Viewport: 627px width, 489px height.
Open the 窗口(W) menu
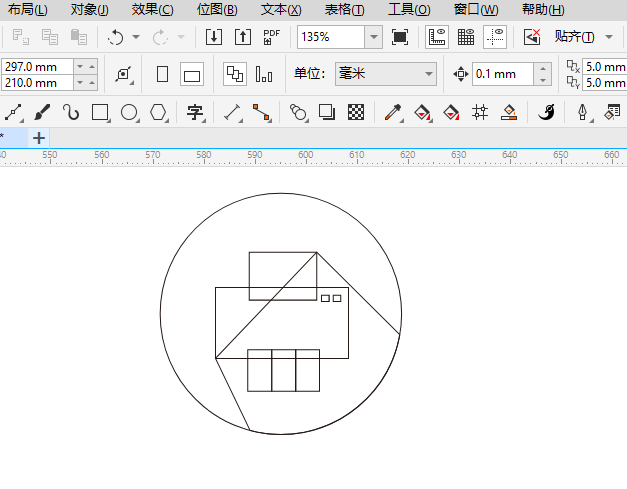476,10
